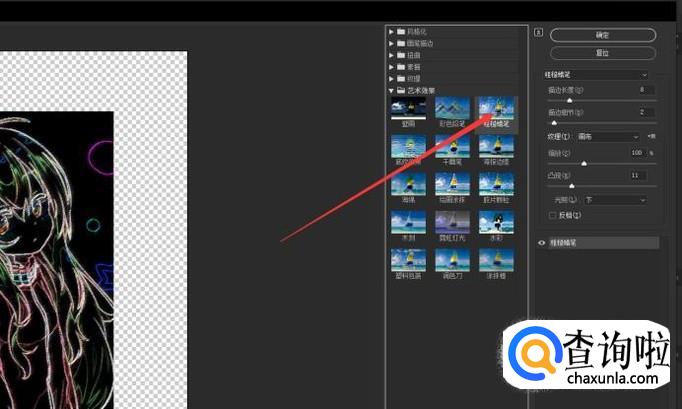This screenshot has height=409, width=682.
Task: Click the 凸现 (Relief) value field showing 11
Action: point(638,175)
